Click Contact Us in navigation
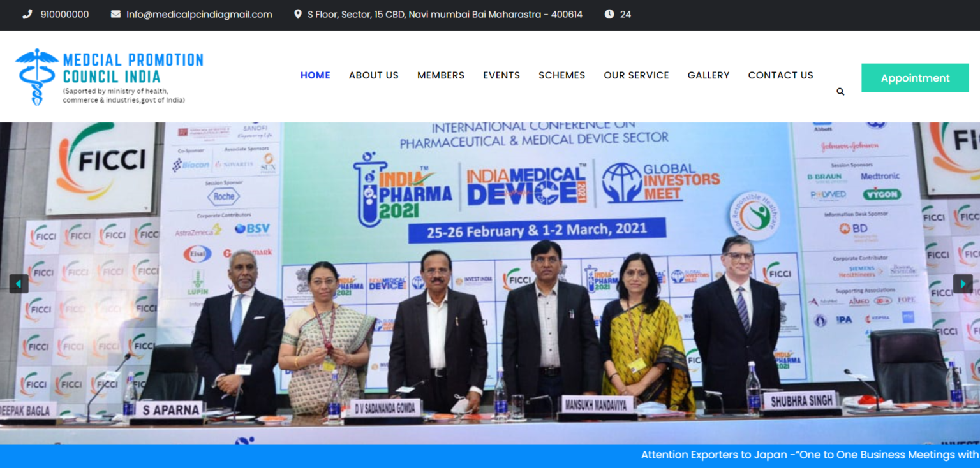Viewport: 980px width, 468px height. [780, 75]
